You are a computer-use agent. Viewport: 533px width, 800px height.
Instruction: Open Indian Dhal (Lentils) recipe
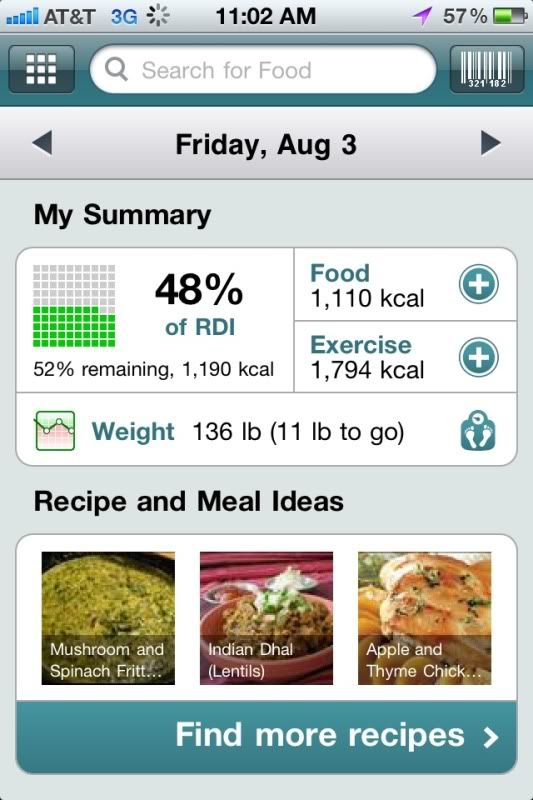click(266, 618)
